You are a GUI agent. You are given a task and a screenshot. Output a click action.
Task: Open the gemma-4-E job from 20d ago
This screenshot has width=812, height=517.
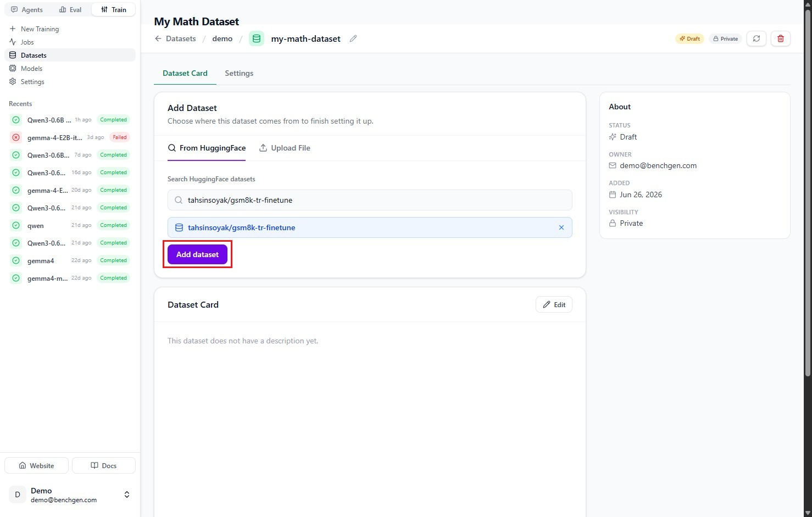point(70,190)
